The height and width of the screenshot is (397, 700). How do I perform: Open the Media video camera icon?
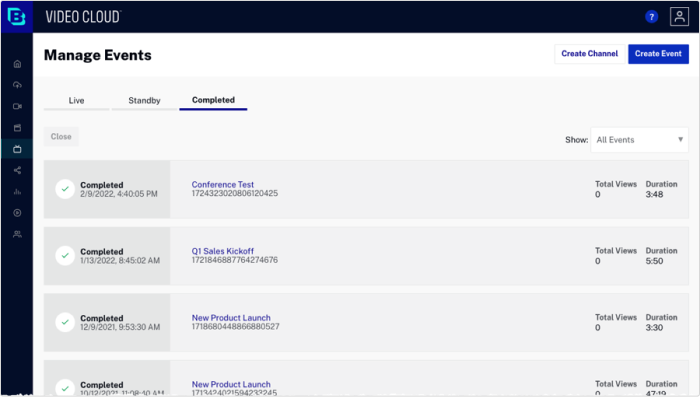point(17,106)
